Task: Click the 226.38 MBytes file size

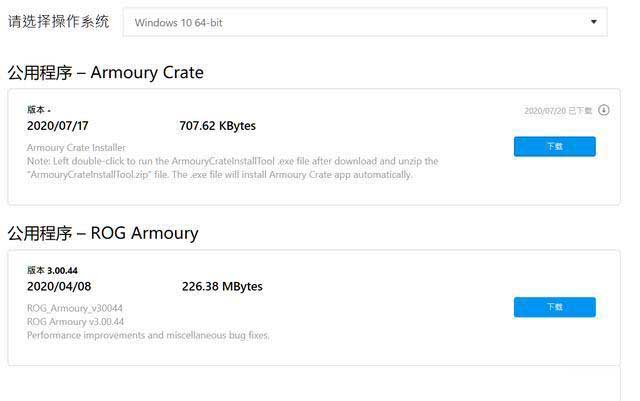Action: pos(222,287)
